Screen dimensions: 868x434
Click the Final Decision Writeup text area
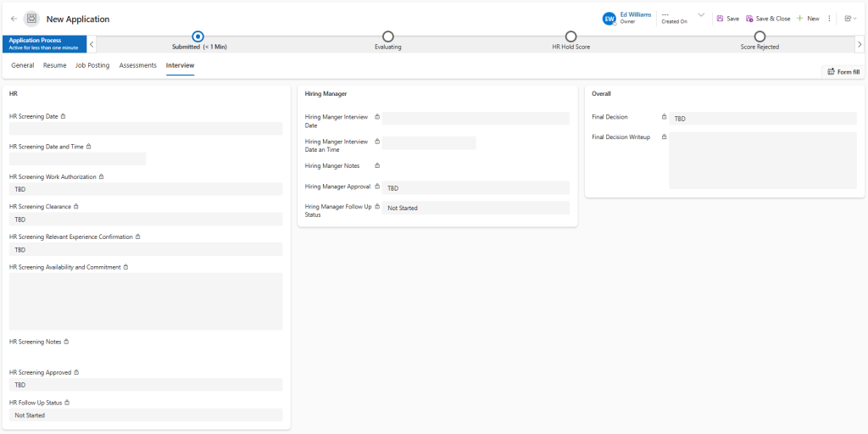coord(763,160)
